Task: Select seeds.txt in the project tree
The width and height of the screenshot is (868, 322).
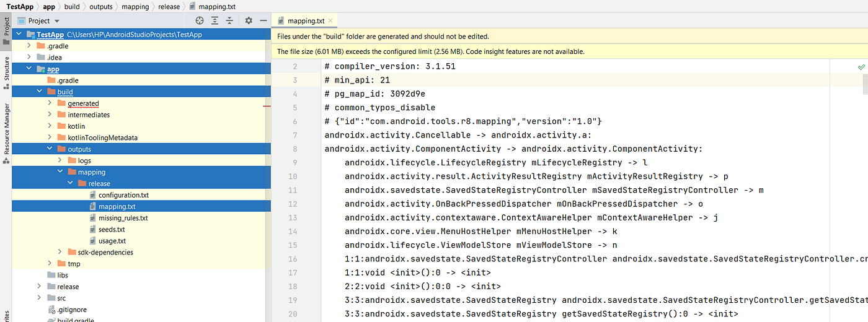Action: 112,229
